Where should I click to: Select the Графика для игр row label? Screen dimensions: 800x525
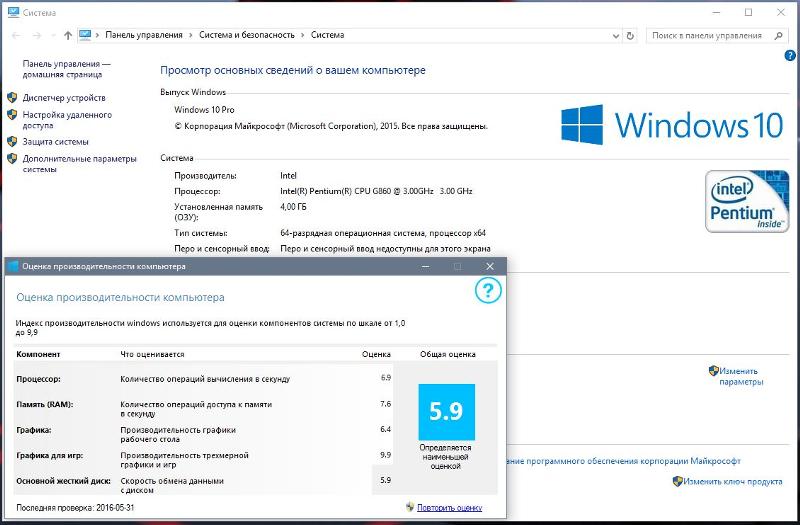[49, 455]
